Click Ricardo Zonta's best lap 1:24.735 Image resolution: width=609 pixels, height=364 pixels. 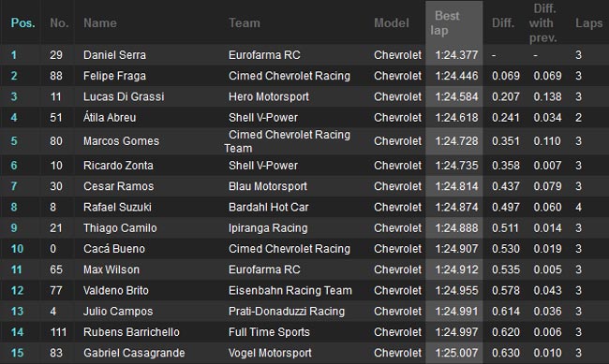(x=456, y=166)
